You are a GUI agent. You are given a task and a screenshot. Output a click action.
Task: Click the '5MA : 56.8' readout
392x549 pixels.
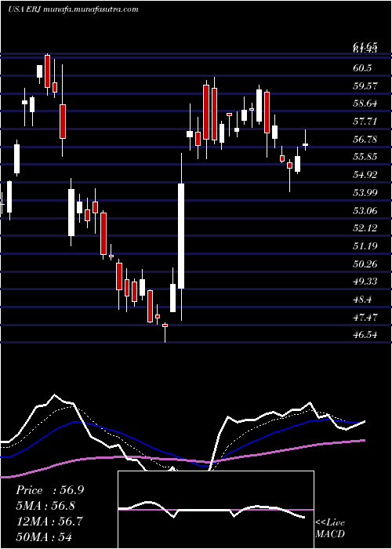pyautogui.click(x=45, y=506)
